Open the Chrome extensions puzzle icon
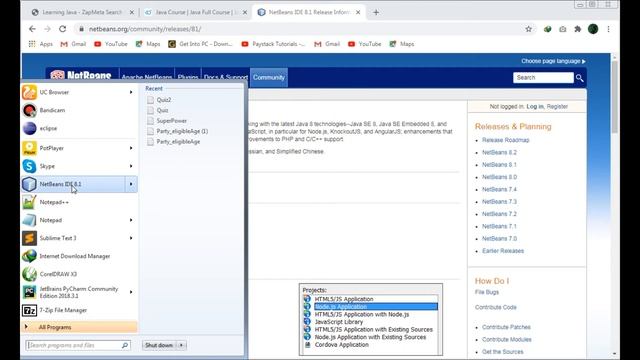The height and width of the screenshot is (360, 640). click(578, 29)
